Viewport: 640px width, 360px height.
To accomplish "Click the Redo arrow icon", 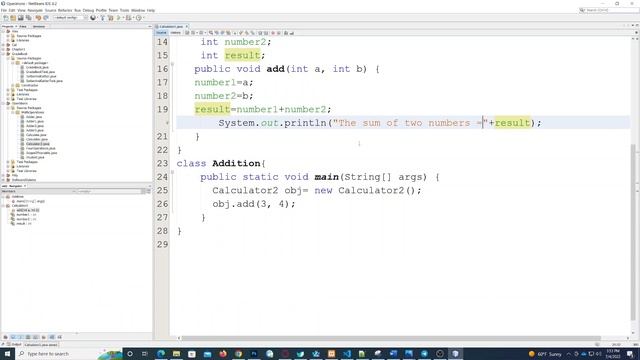I will [46, 18].
